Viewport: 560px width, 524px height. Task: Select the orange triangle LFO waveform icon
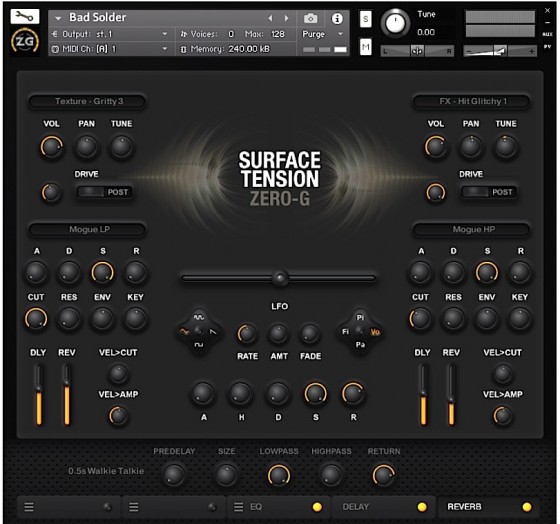click(x=184, y=331)
